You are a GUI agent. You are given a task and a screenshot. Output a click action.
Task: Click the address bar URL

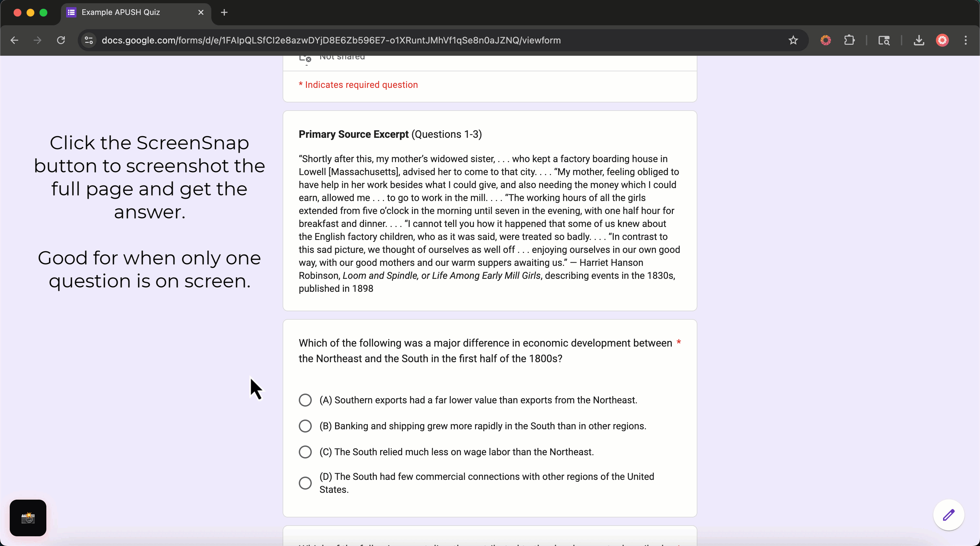pyautogui.click(x=331, y=40)
